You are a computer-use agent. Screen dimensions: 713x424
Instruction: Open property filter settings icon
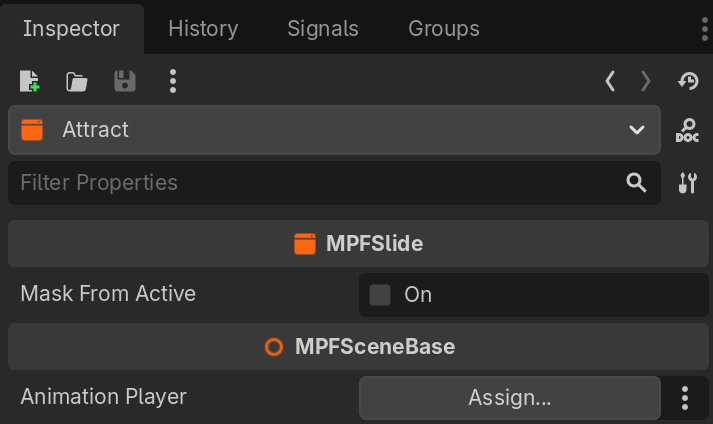(688, 182)
